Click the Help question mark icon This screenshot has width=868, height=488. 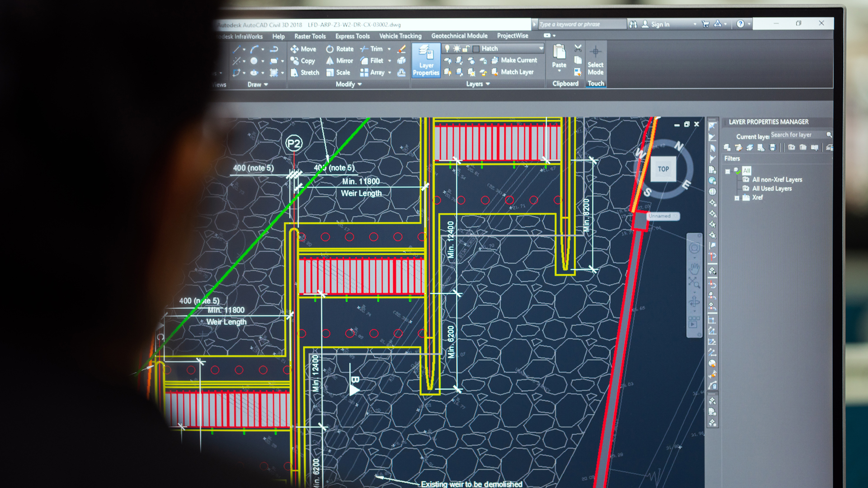click(740, 24)
